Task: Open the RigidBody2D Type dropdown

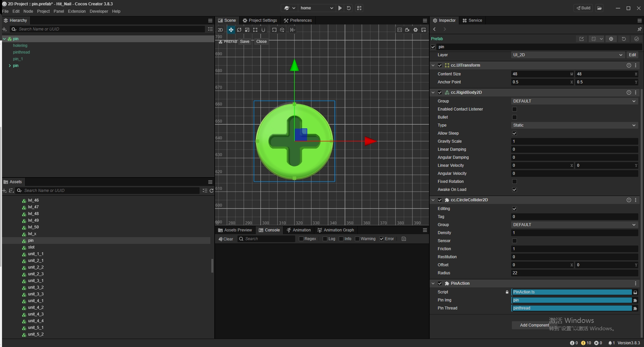Action: [574, 125]
